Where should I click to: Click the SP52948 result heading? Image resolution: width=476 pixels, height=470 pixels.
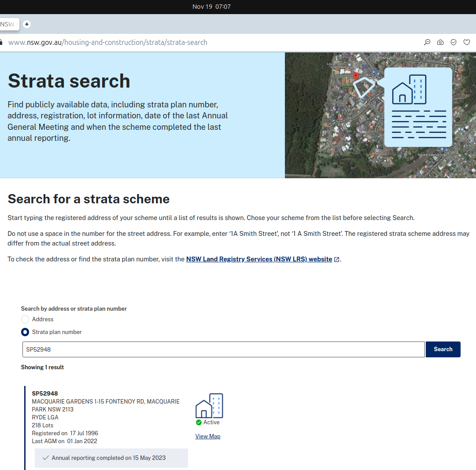[x=44, y=393]
